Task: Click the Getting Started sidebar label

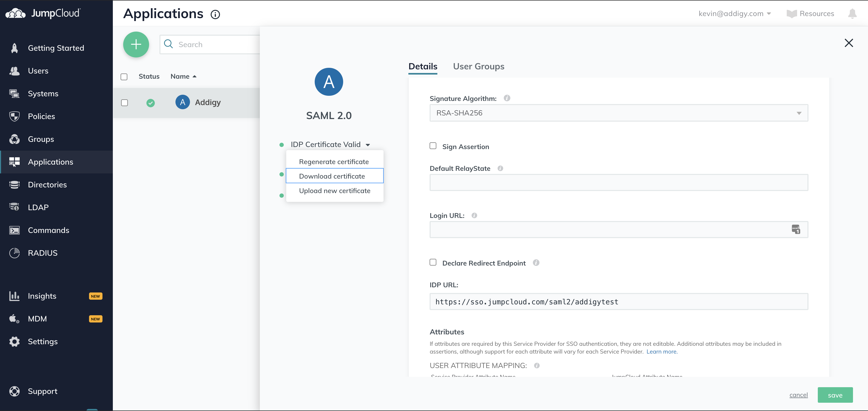Action: pyautogui.click(x=56, y=48)
